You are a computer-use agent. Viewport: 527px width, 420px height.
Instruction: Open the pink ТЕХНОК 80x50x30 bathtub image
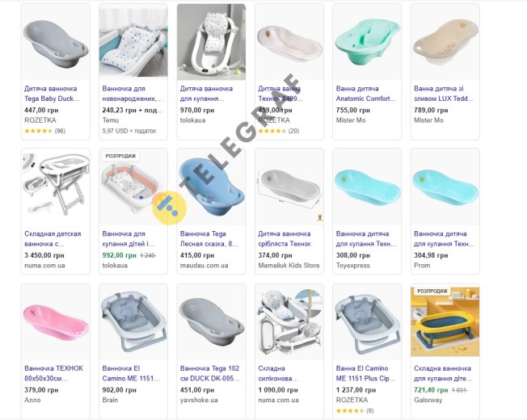coord(56,322)
